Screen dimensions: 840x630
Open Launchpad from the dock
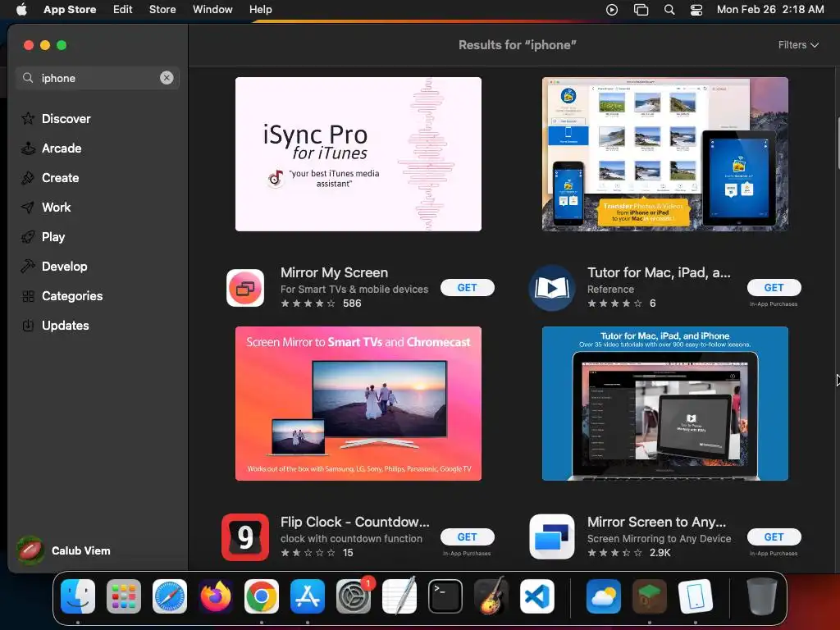(124, 596)
